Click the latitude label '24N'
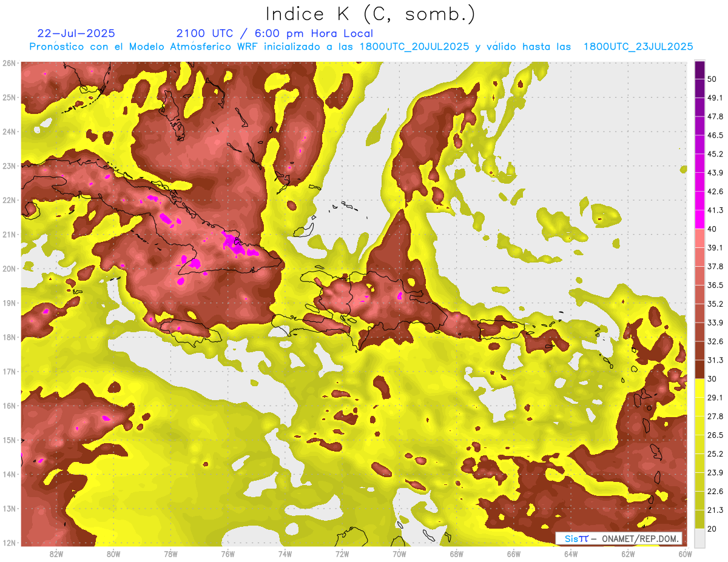 click(9, 132)
